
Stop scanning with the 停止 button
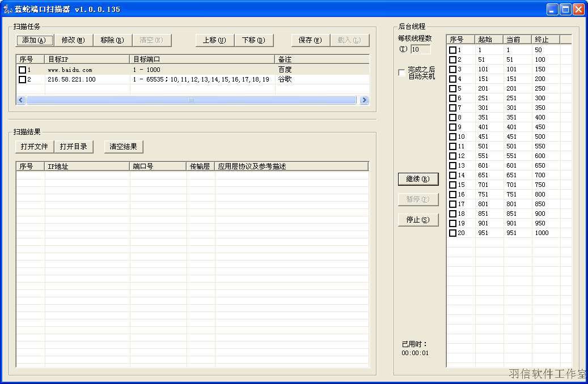(418, 220)
